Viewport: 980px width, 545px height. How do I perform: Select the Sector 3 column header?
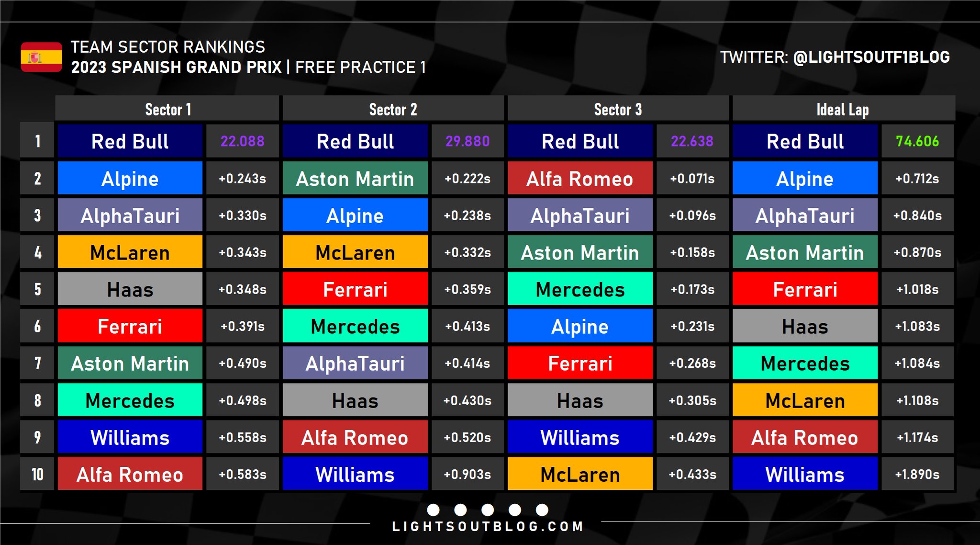pos(618,109)
